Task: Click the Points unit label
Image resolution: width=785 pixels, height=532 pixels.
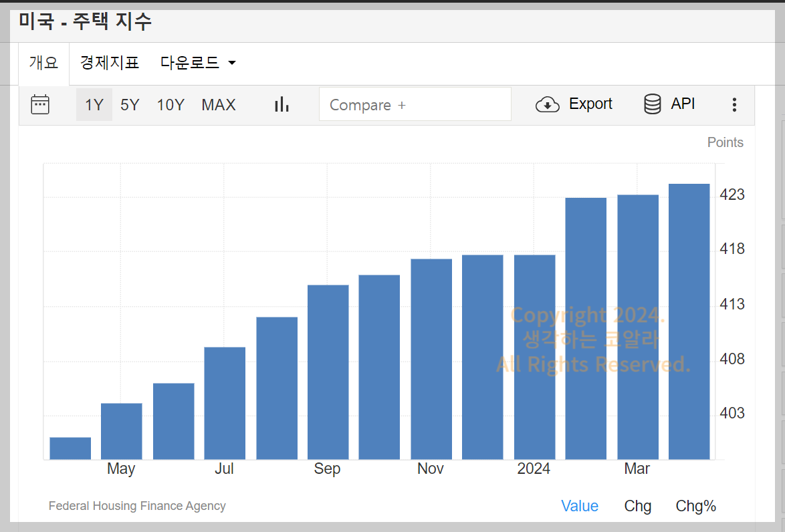Action: point(725,142)
